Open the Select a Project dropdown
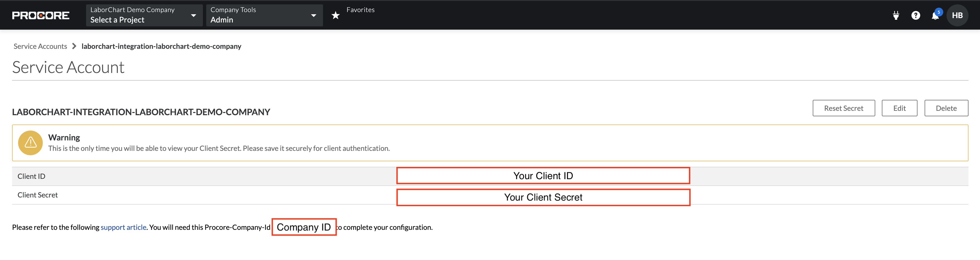Screen dimensions: 980x260 point(144,15)
